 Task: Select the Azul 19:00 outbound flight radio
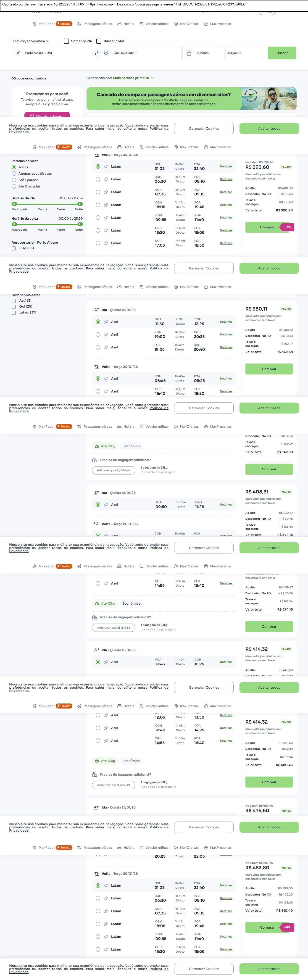pos(98,335)
